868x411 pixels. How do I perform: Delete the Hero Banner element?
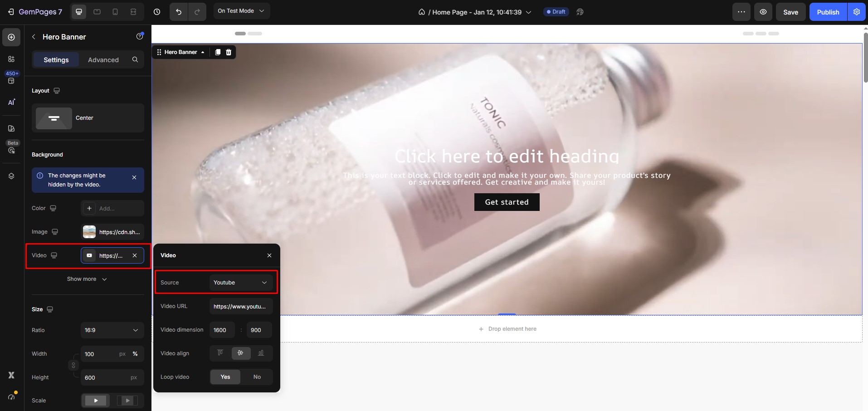tap(229, 52)
